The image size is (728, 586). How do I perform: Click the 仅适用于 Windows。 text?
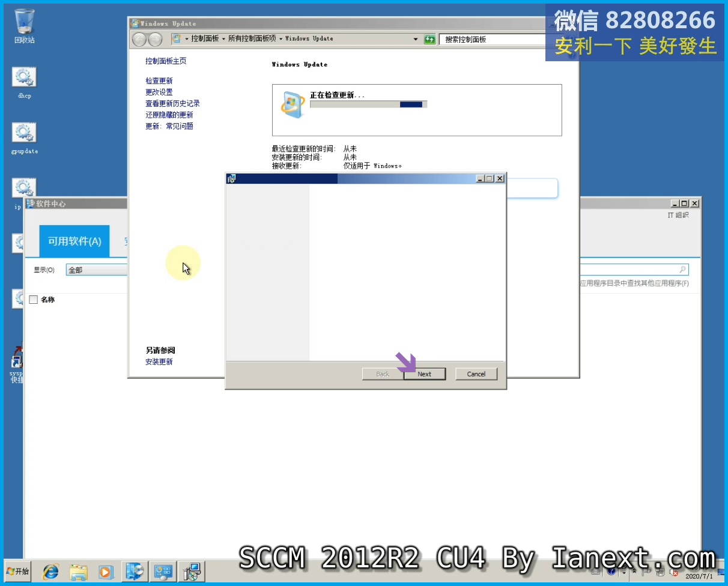click(x=372, y=166)
